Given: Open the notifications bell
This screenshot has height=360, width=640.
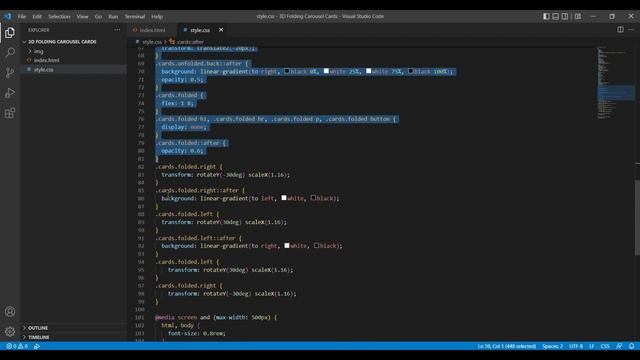Looking at the screenshot, I should coord(631,346).
